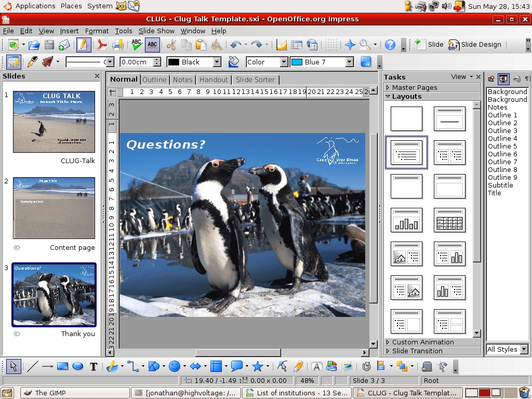532x399 pixels.
Task: Click the Fontwork Gallery icon
Action: [316, 366]
